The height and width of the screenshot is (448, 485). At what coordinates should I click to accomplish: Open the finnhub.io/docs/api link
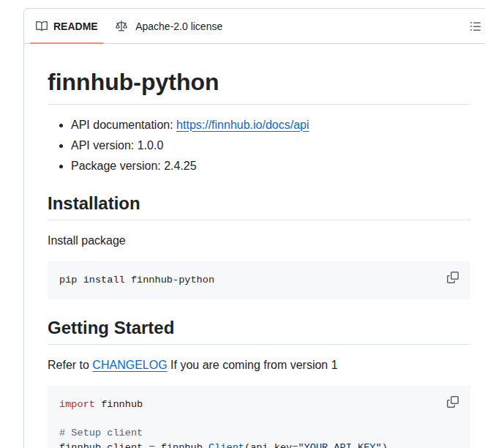[243, 124]
